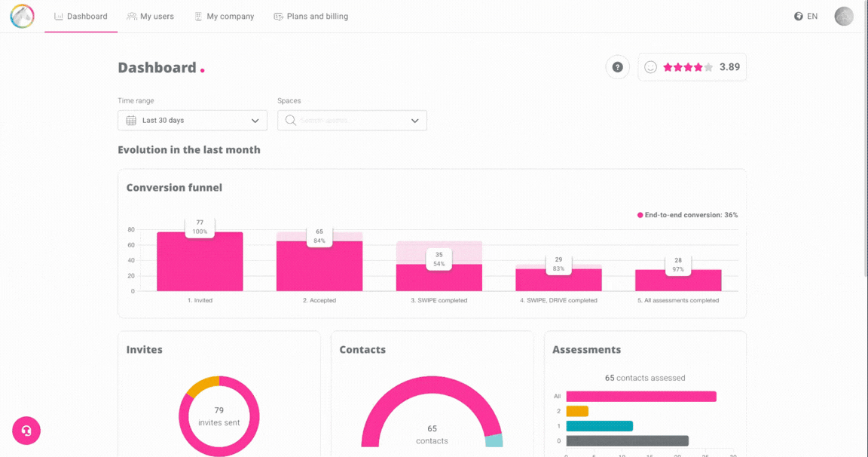Screen dimensions: 868x457
Task: Click the app logo in top-left corner
Action: click(x=22, y=16)
